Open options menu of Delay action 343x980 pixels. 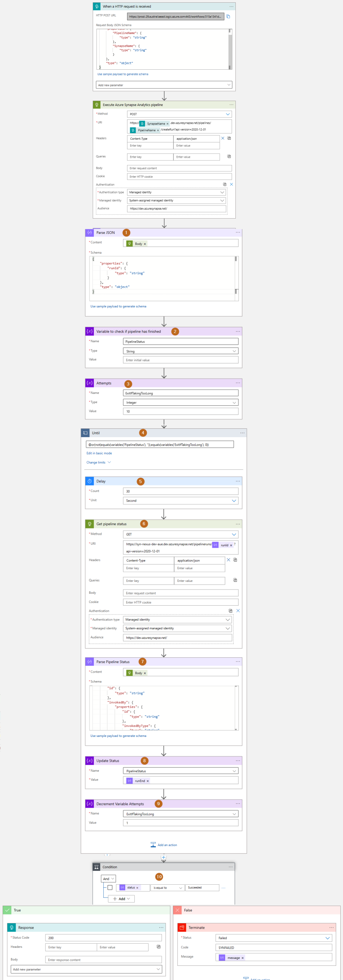[x=238, y=481]
